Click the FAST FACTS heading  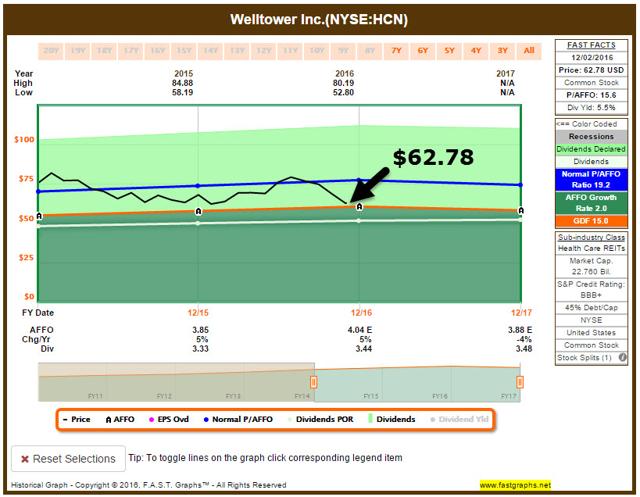[591, 45]
